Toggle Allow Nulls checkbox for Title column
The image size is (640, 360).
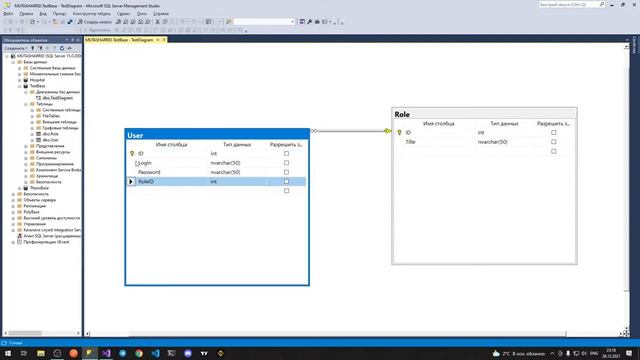coord(553,142)
